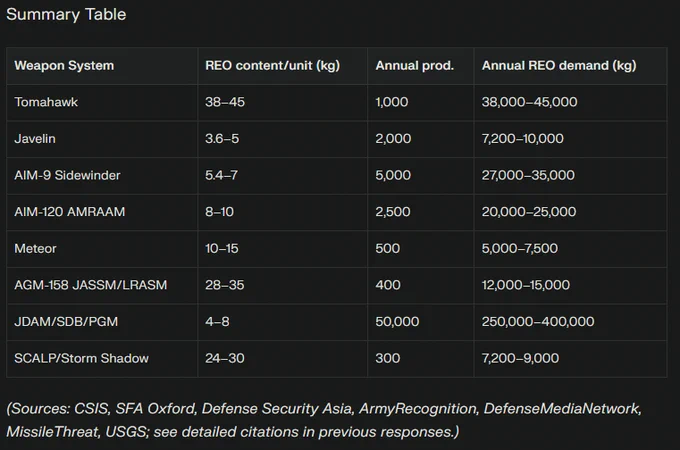This screenshot has width=680, height=450.
Task: Click the Summary Table heading
Action: (66, 14)
